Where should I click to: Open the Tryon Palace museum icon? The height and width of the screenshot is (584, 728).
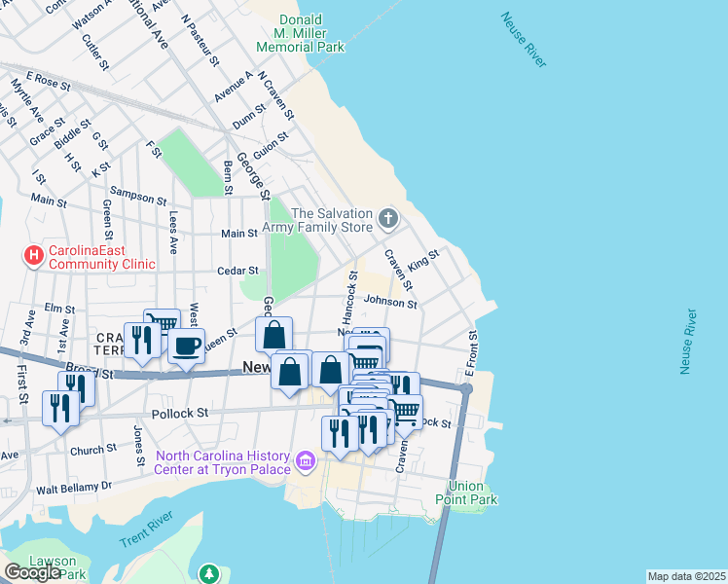tap(306, 458)
